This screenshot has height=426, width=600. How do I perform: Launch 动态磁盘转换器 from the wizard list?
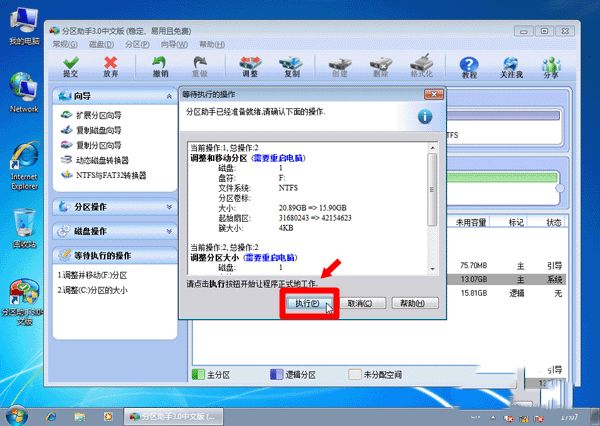coord(95,160)
